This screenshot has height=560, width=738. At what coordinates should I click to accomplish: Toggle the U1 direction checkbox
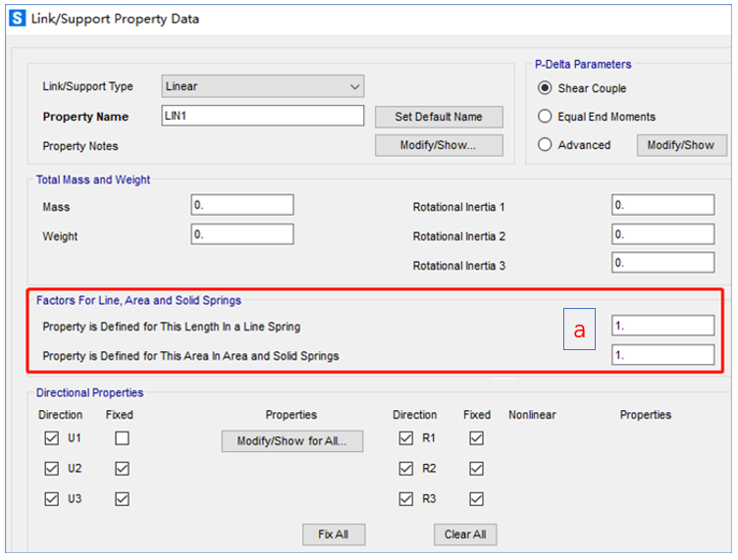point(51,439)
